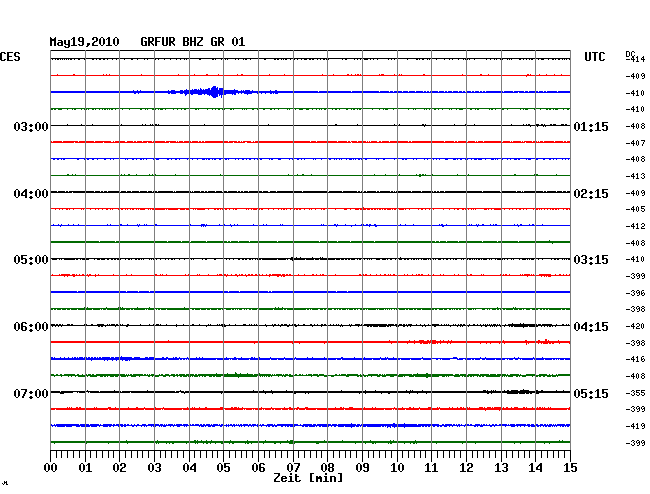Click the Zeit [min] axis title
This screenshot has width=650, height=494.
pyautogui.click(x=308, y=478)
